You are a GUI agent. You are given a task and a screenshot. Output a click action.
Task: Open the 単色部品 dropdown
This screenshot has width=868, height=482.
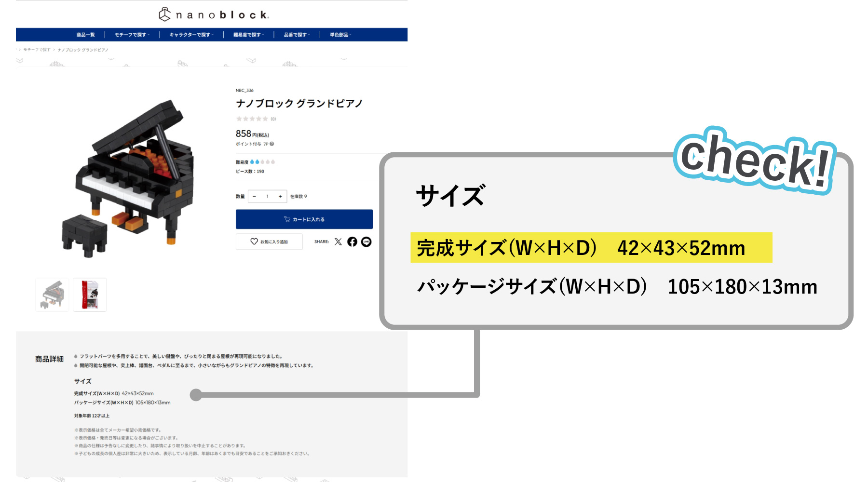click(x=339, y=34)
